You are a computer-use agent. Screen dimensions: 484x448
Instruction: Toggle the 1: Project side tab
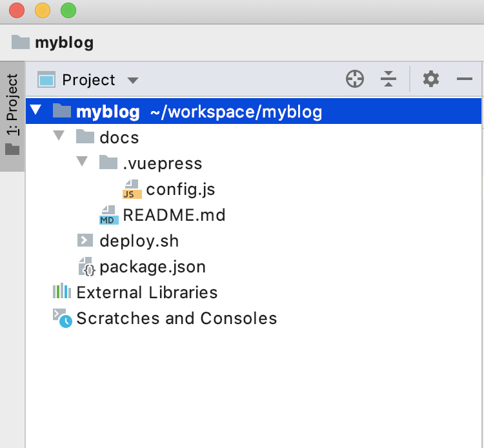pyautogui.click(x=12, y=116)
